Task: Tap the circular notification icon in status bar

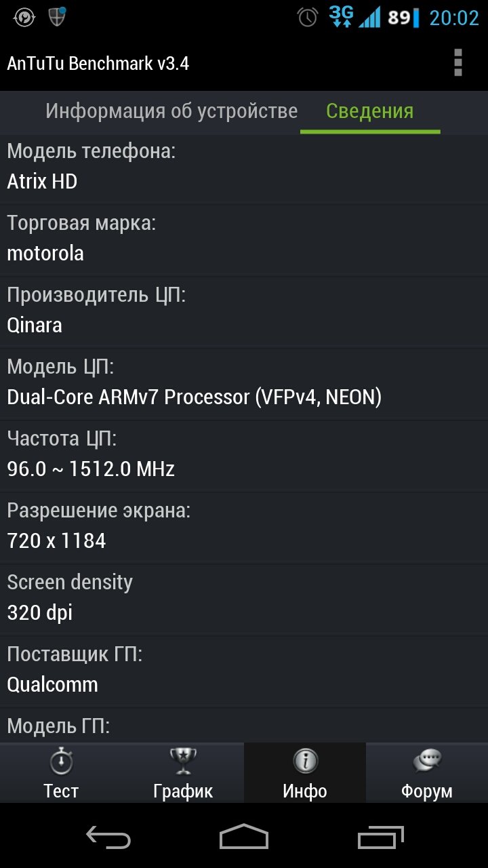Action: [24, 18]
